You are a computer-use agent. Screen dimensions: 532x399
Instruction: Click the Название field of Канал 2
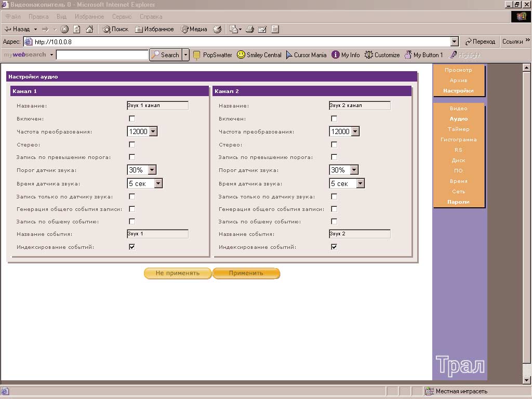click(360, 105)
